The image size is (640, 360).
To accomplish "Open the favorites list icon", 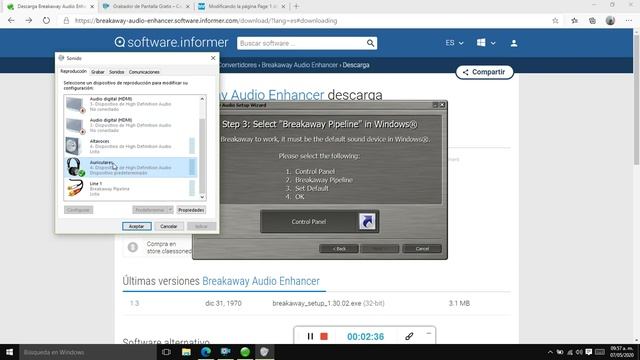I will click(574, 20).
